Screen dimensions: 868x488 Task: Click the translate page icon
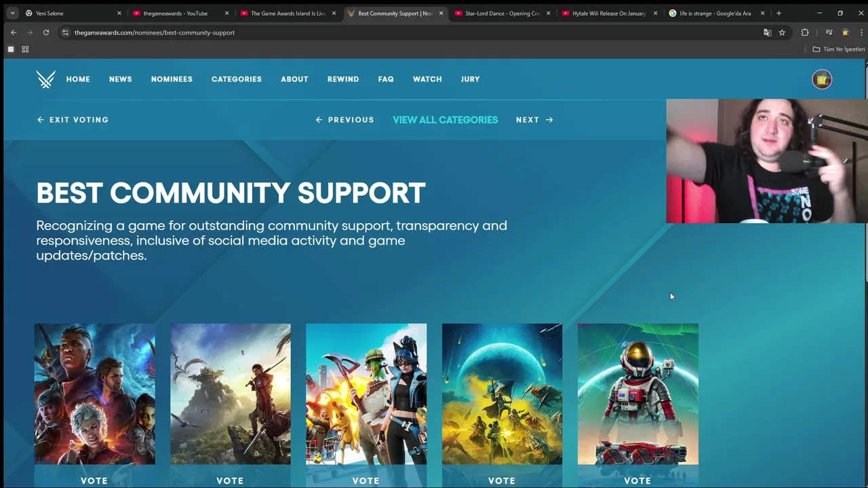point(767,33)
